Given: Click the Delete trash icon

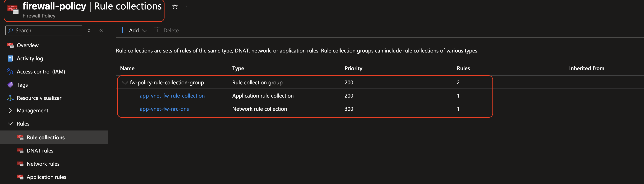Looking at the screenshot, I should (157, 30).
